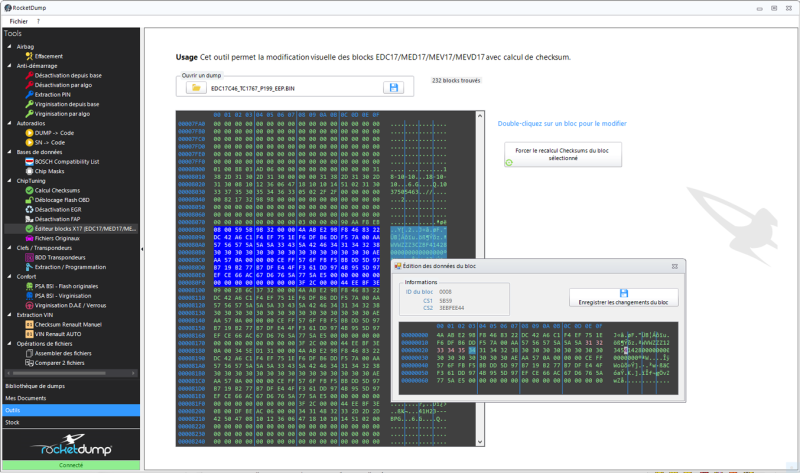
Task: Launch the Calcul Checksums tool
Action: [x=56, y=189]
